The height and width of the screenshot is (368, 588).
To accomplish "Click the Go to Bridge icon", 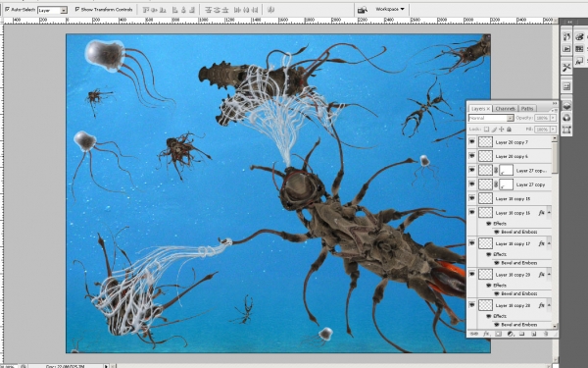I will 363,10.
